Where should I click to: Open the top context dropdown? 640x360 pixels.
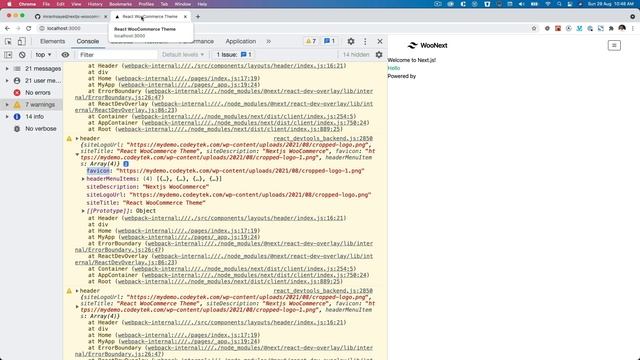pyautogui.click(x=43, y=55)
